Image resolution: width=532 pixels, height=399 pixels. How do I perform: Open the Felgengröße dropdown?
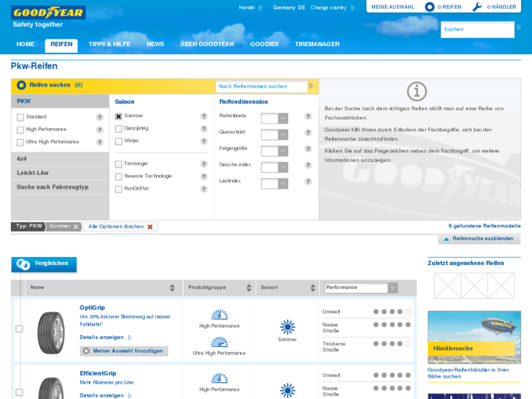point(274,151)
